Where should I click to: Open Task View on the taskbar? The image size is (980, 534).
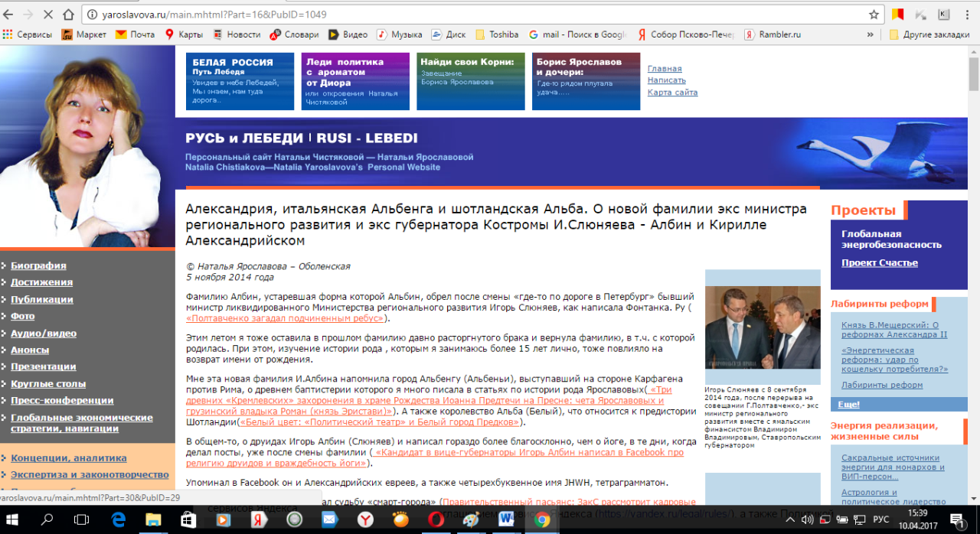pos(83,519)
